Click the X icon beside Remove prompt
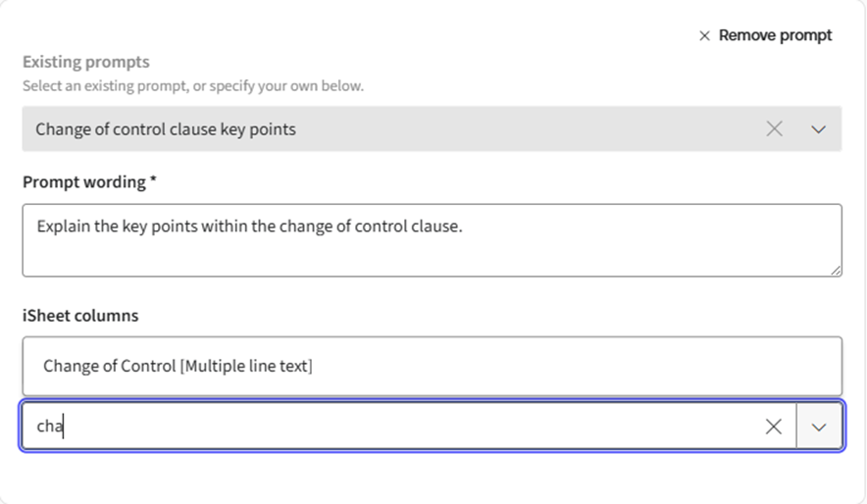Screen dimensions: 867x504 (x=704, y=36)
